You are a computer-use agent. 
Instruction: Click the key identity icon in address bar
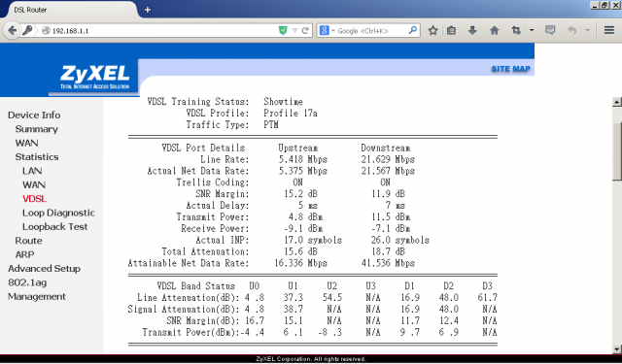tap(27, 30)
